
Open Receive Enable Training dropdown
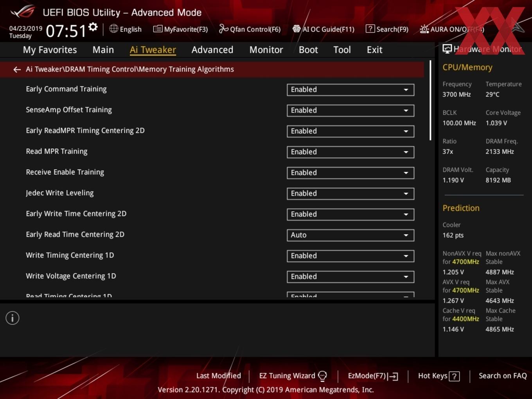(x=350, y=173)
